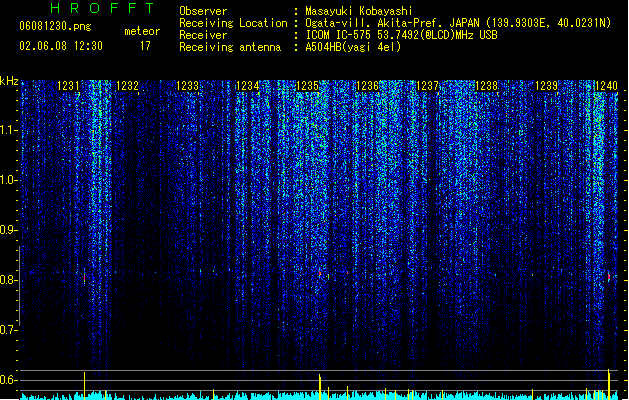Screen dimensions: 629x400
Task: Click the date 02.06.08 12:30
Action: click(61, 46)
